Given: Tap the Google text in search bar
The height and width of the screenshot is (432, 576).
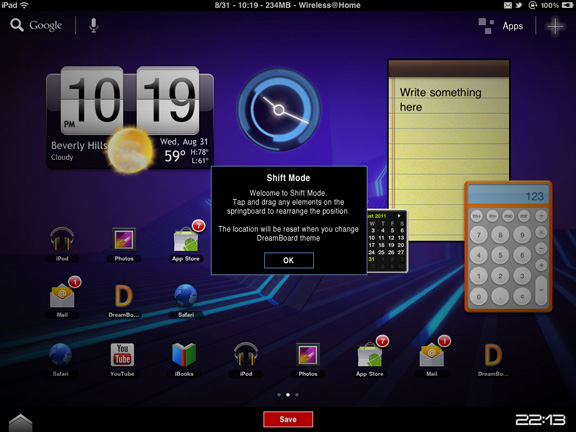Looking at the screenshot, I should [x=46, y=26].
